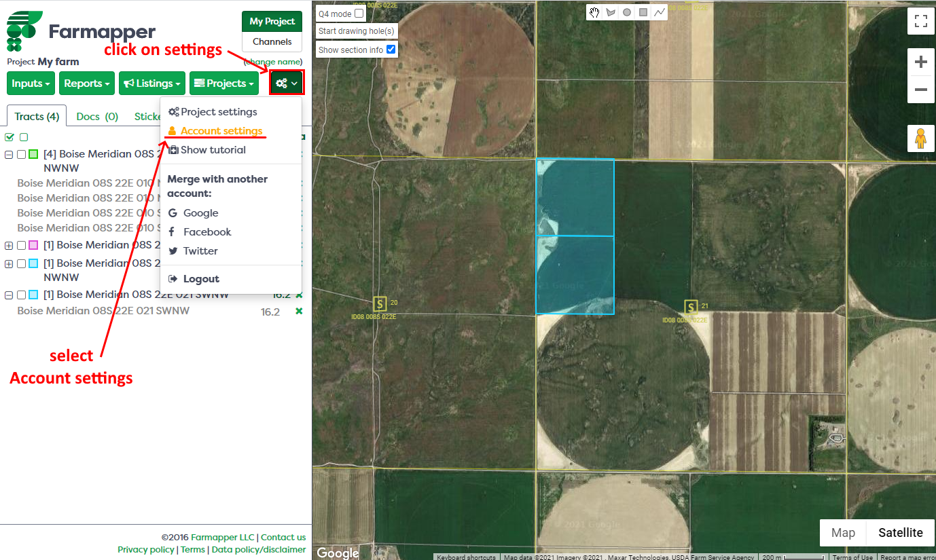Screen dimensions: 936x560
Task: Open the Projects dropdown
Action: tap(224, 83)
